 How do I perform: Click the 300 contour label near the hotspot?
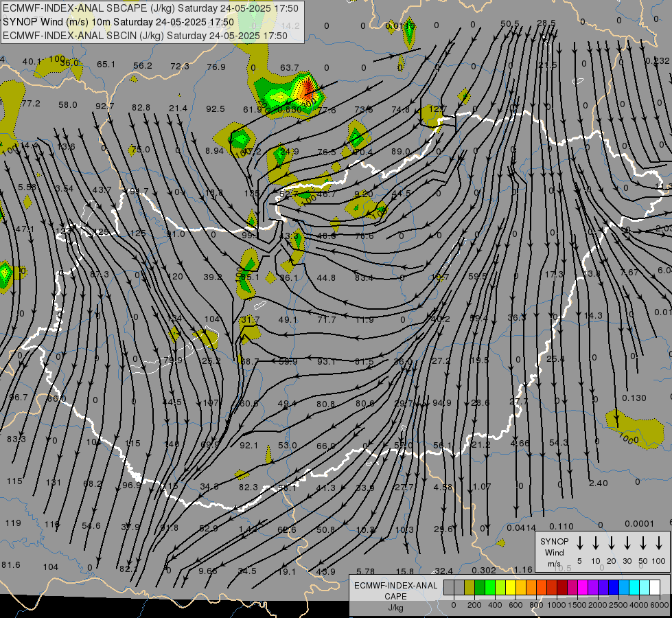pos(309,104)
